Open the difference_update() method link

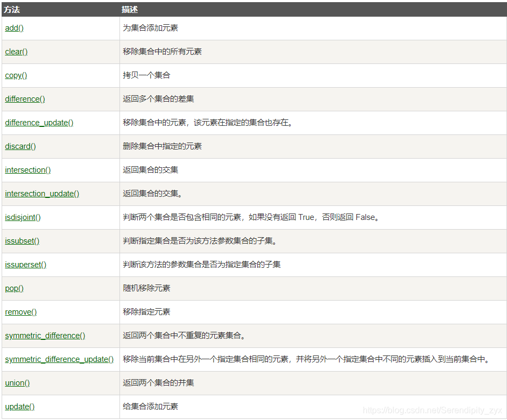coord(39,123)
